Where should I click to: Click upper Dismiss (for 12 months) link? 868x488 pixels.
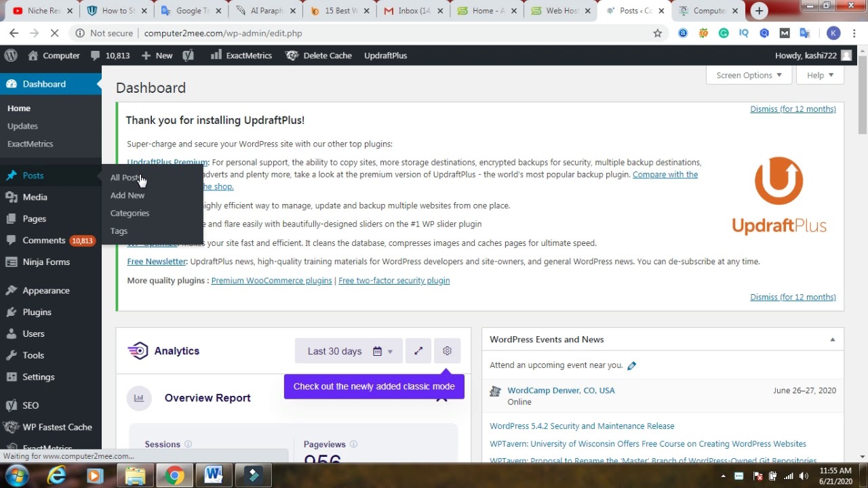point(793,109)
